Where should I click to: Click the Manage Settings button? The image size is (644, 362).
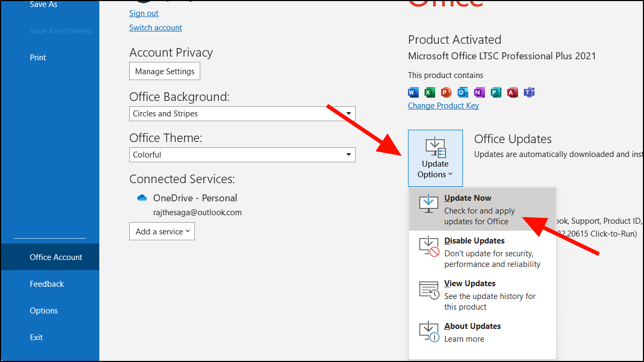click(164, 71)
